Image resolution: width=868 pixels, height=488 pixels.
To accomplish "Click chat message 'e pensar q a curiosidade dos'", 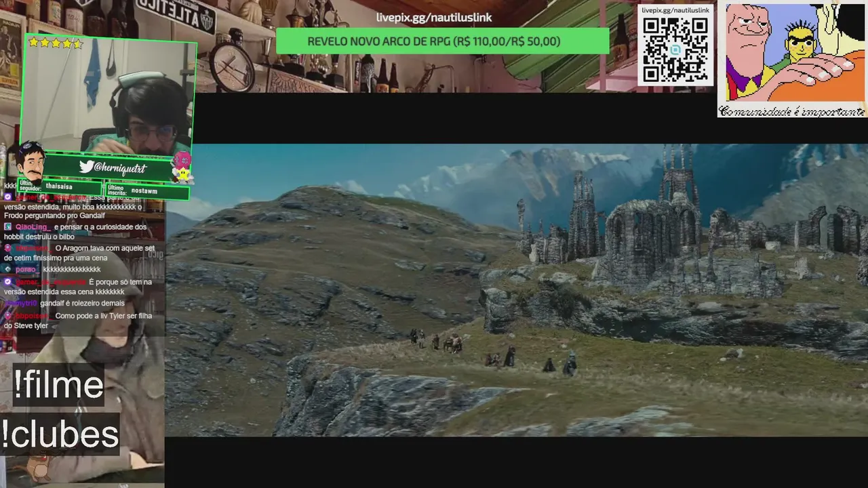I will tap(99, 227).
